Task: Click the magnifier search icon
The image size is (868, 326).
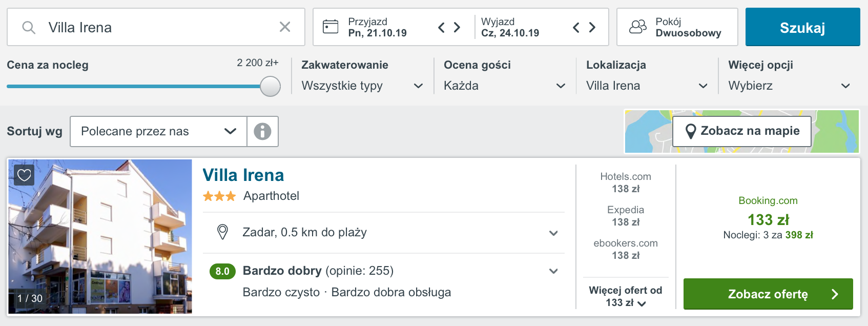Action: 29,27
